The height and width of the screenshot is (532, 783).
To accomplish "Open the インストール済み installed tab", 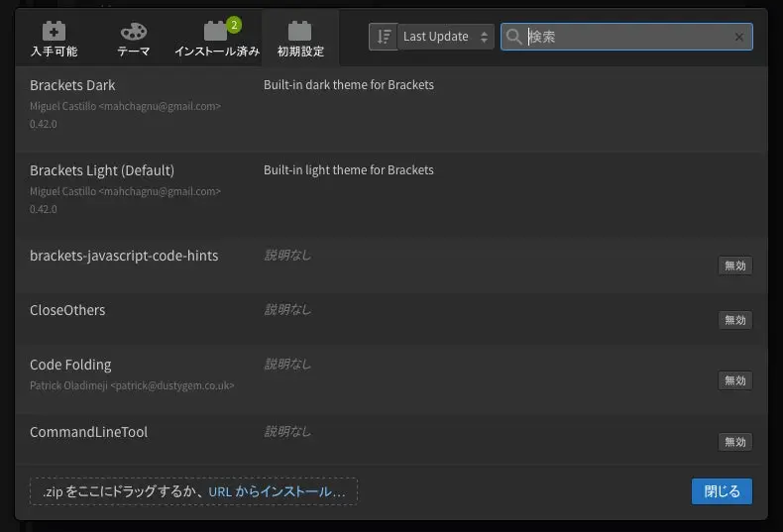I will pyautogui.click(x=217, y=39).
